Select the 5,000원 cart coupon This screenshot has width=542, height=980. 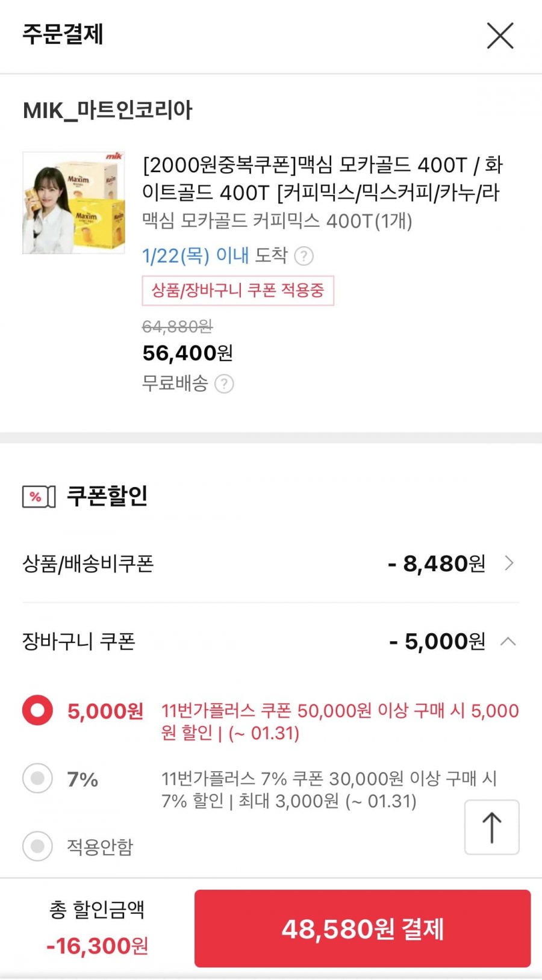38,711
